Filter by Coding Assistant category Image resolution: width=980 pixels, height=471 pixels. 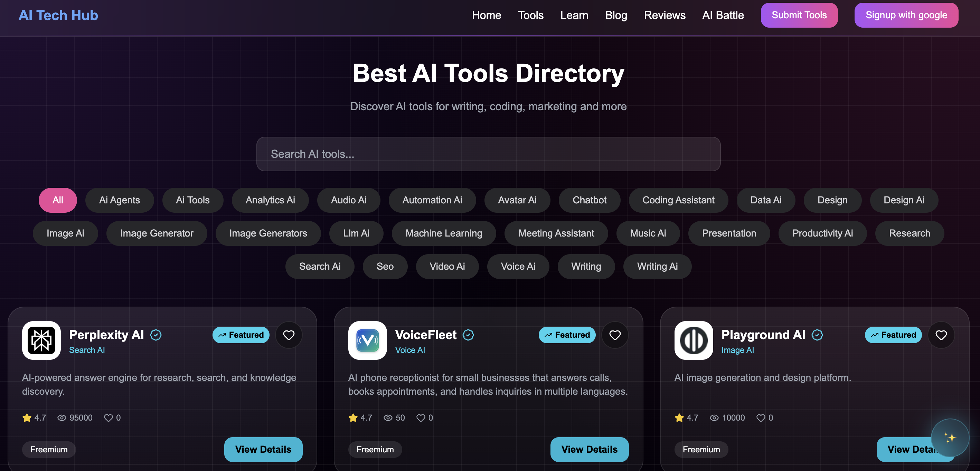tap(678, 200)
